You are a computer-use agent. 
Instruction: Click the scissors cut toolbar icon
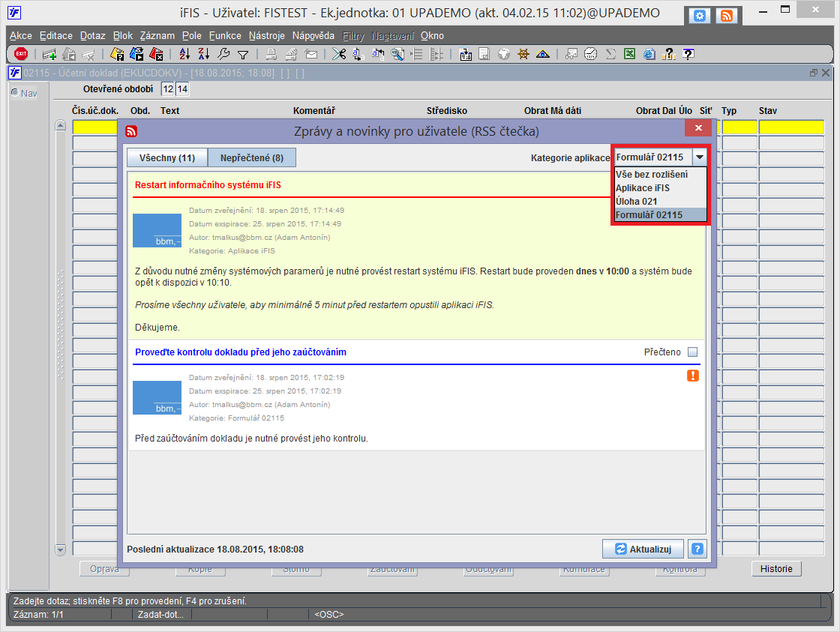pos(338,53)
